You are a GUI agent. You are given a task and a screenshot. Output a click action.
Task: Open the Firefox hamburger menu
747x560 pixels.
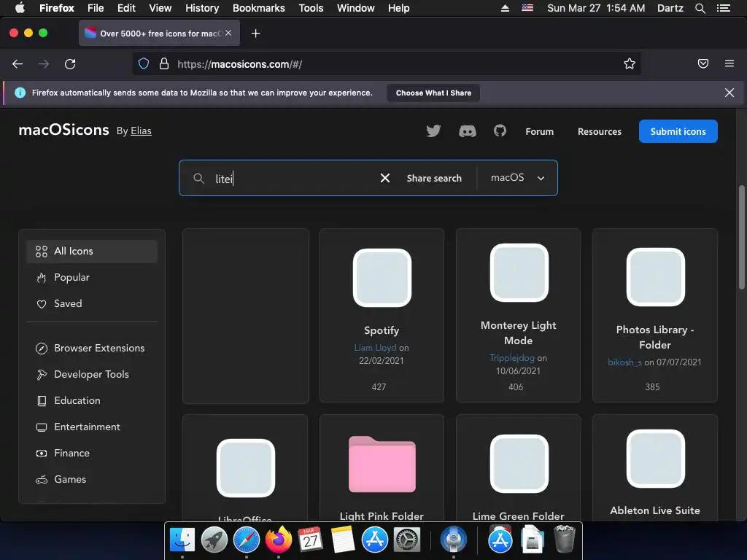click(729, 63)
